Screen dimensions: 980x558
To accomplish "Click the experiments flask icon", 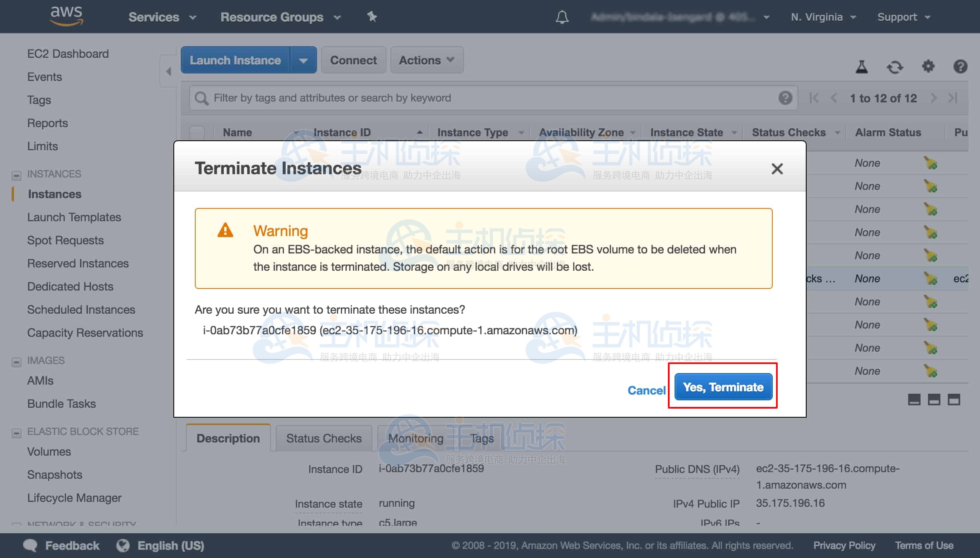I will 862,67.
